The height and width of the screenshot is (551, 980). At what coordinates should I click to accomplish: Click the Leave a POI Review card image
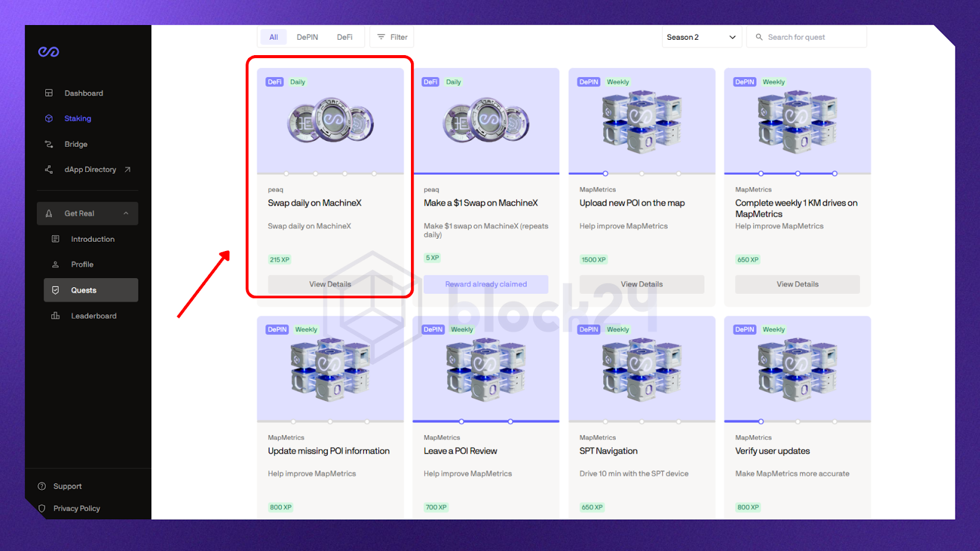point(486,369)
